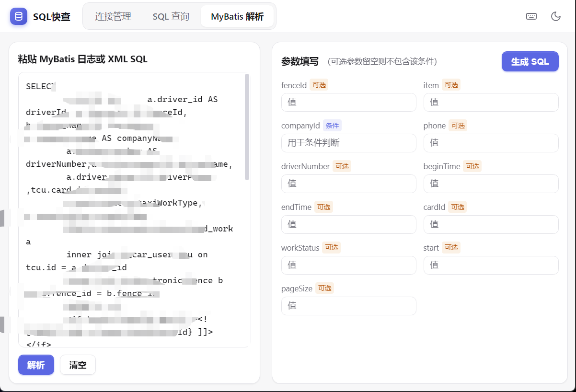Focus the endTime value field
Image resolution: width=576 pixels, height=392 pixels.
pyautogui.click(x=348, y=224)
